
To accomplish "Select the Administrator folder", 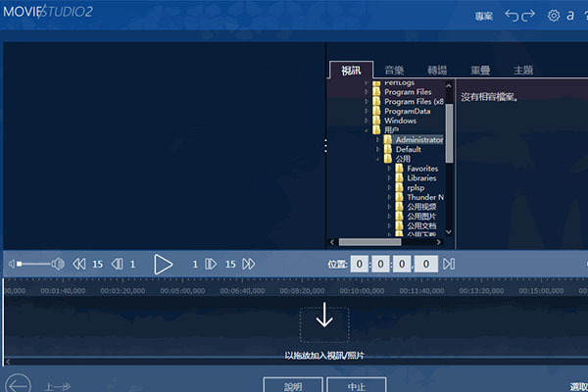I will point(418,139).
